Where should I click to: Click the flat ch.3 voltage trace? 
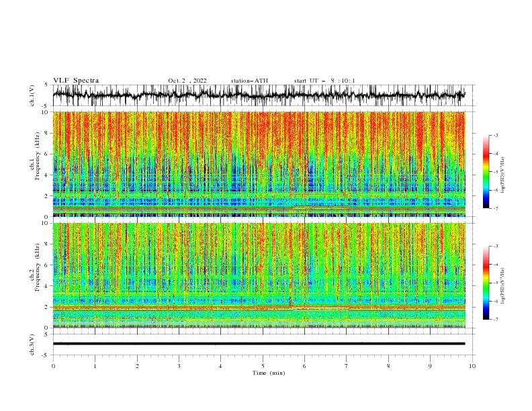pos(259,344)
